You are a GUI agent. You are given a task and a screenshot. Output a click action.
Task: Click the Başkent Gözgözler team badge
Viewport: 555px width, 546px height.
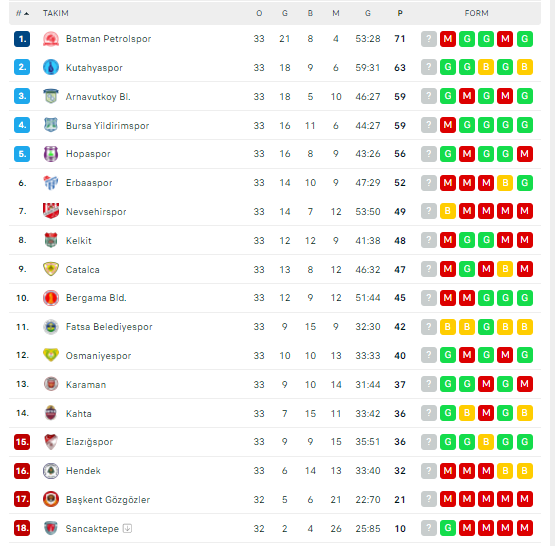pyautogui.click(x=51, y=499)
